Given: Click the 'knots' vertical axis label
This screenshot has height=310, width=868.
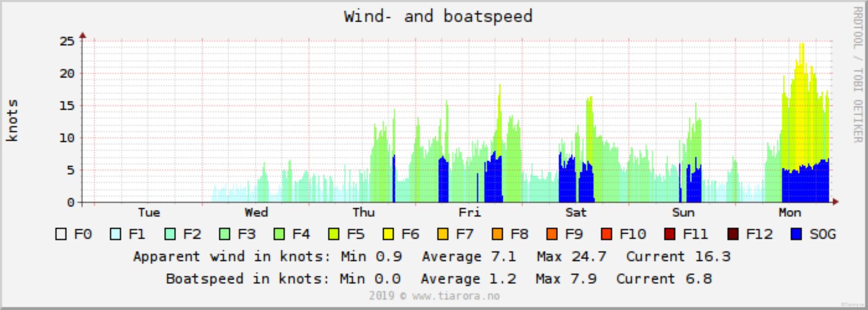Looking at the screenshot, I should 12,120.
